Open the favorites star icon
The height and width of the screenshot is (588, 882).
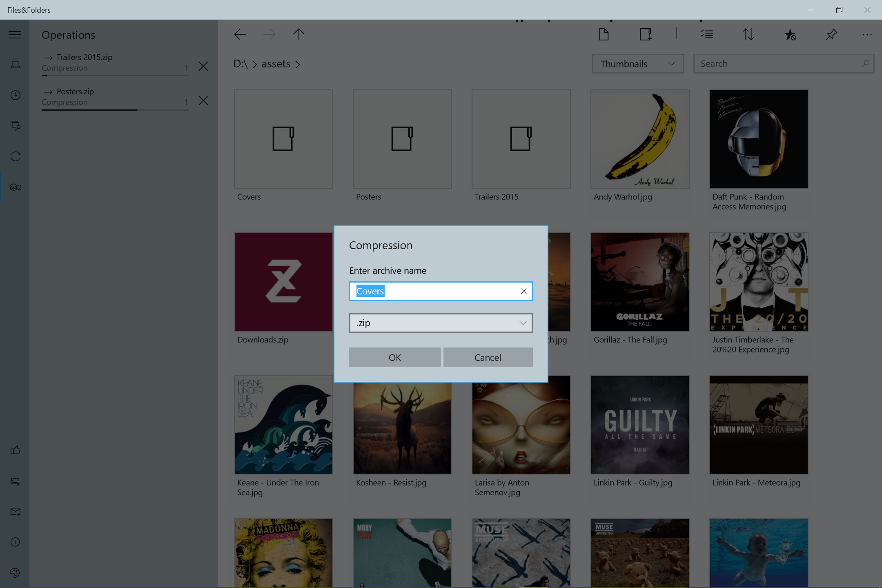(790, 34)
